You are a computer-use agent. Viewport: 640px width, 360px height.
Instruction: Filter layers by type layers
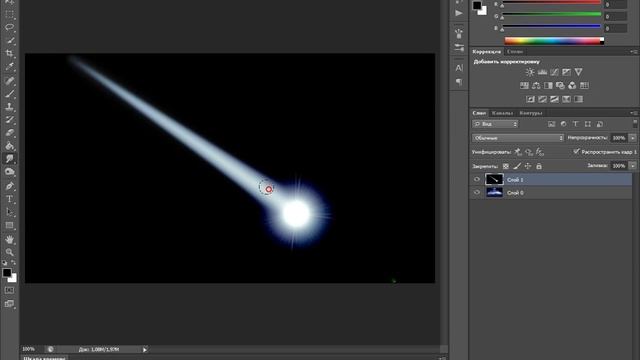coord(576,124)
